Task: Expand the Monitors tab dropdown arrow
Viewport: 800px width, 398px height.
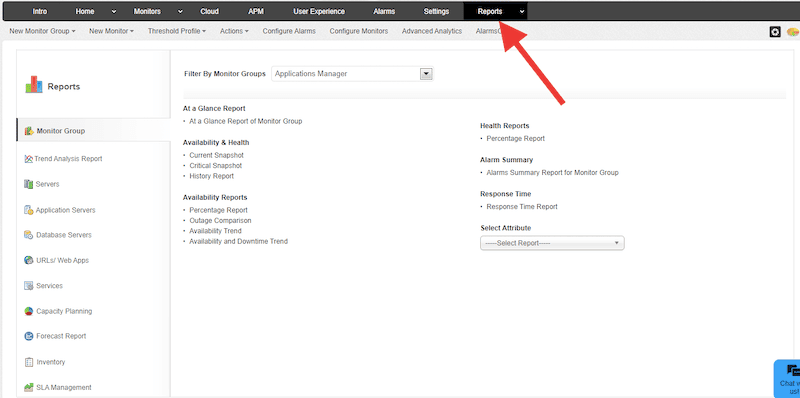Action: [x=180, y=12]
